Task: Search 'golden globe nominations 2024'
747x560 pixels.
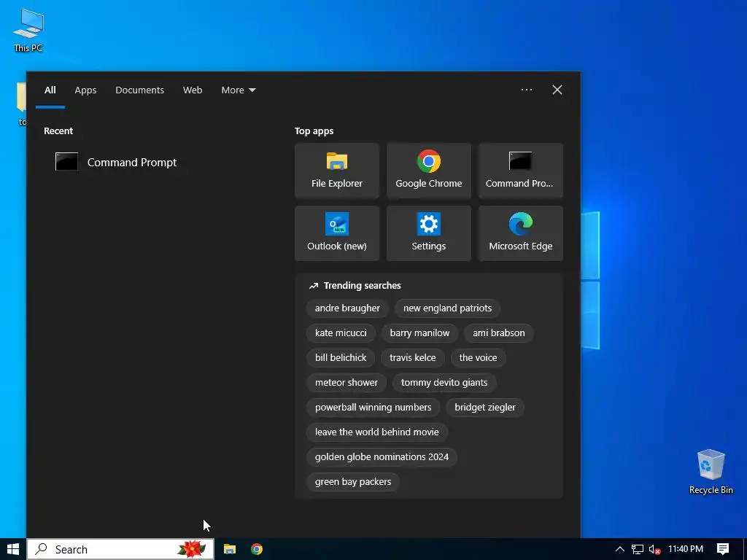Action: tap(382, 456)
